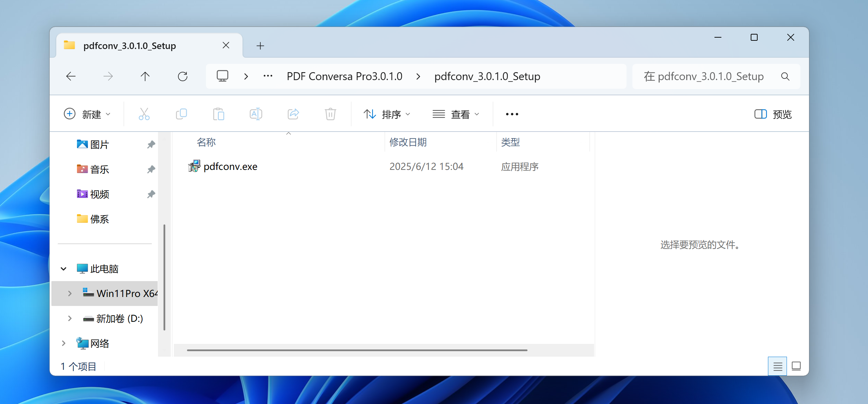
Task: Switch to details list view
Action: tap(777, 366)
